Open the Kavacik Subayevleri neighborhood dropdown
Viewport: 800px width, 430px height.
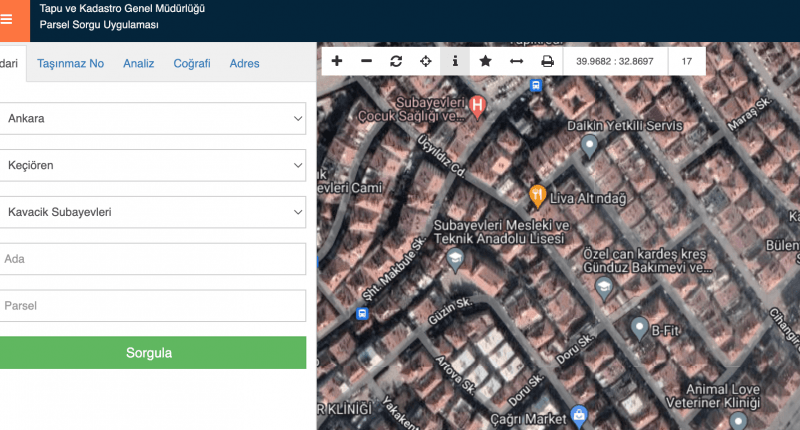[x=153, y=212]
